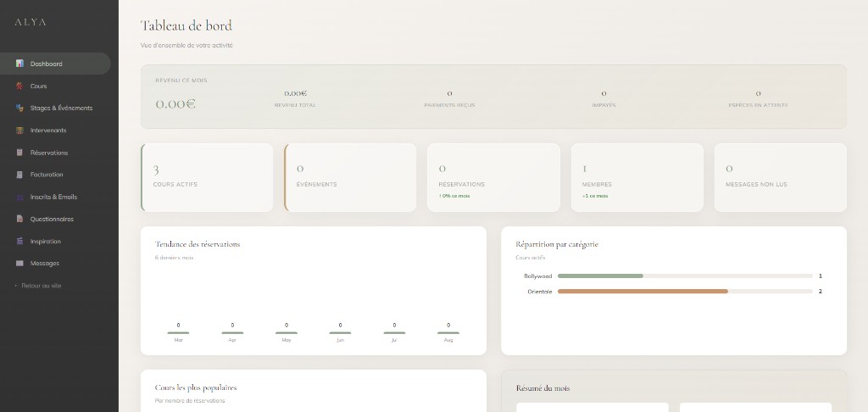Click the Cours icon in sidebar
This screenshot has height=412, width=868.
(x=20, y=86)
